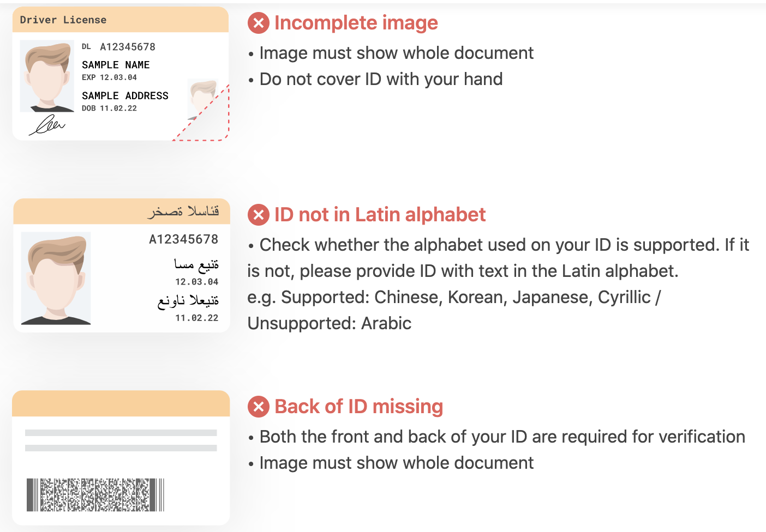Click the ID not in Latin alphabet heading

point(380,215)
